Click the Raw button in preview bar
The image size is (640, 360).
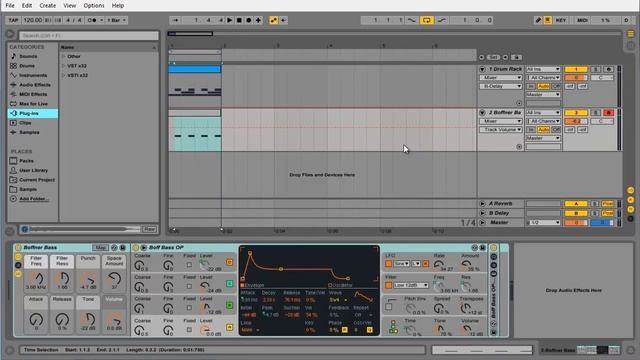149,229
